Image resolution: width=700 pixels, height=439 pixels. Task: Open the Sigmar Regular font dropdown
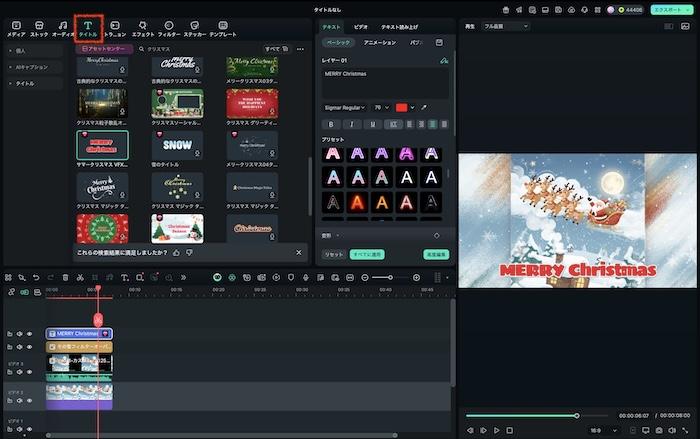(344, 108)
